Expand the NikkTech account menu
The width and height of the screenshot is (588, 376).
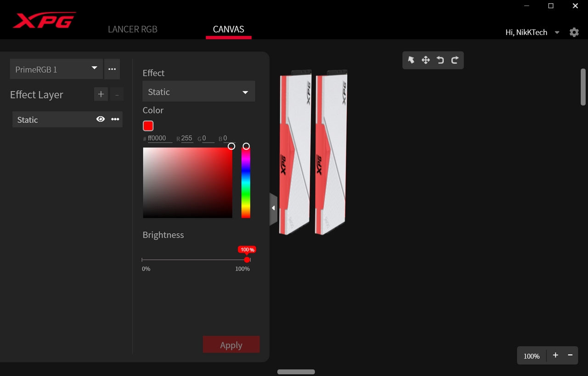click(557, 33)
